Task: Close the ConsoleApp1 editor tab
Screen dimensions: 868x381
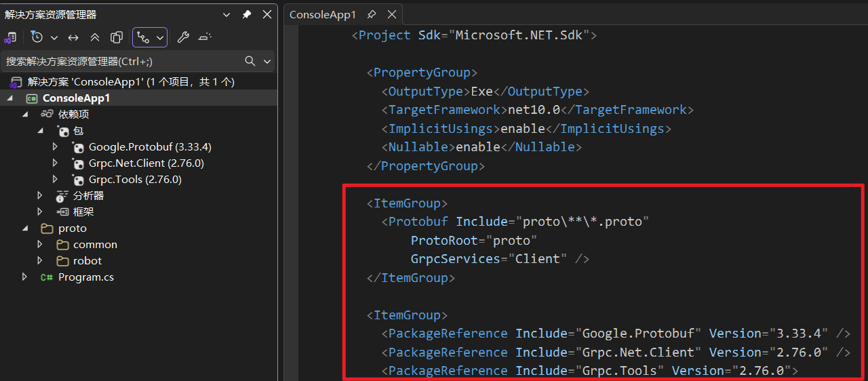Action: coord(391,14)
